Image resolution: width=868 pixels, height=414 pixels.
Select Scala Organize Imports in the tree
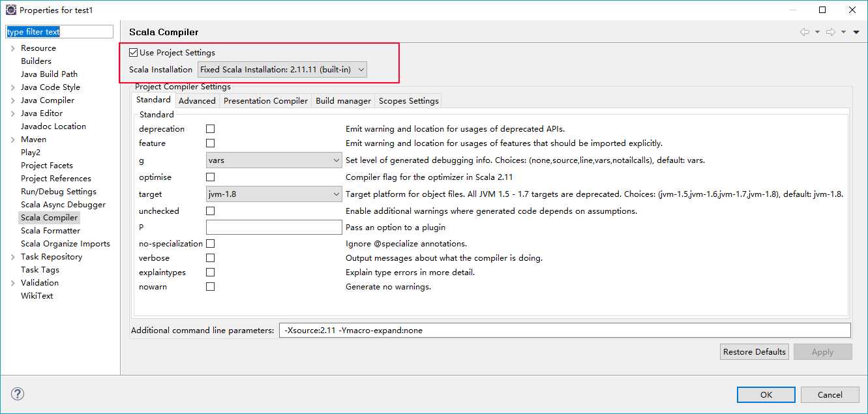point(65,244)
